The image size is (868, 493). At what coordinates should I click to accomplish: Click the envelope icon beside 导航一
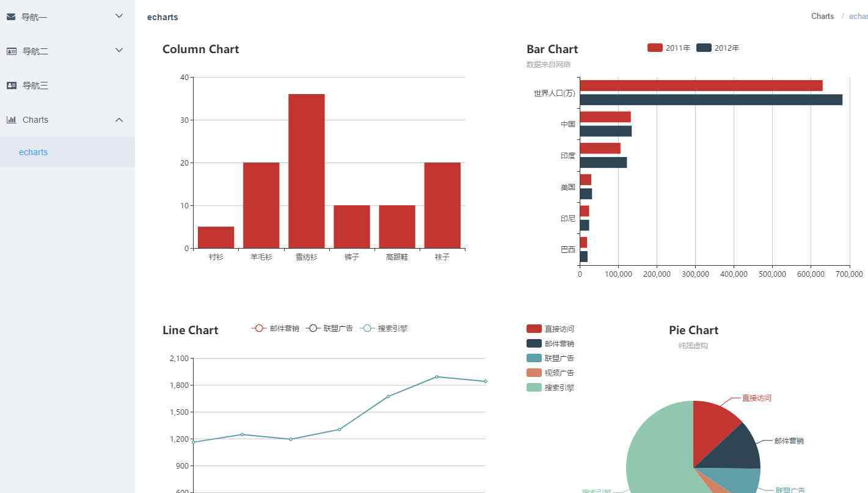(11, 17)
